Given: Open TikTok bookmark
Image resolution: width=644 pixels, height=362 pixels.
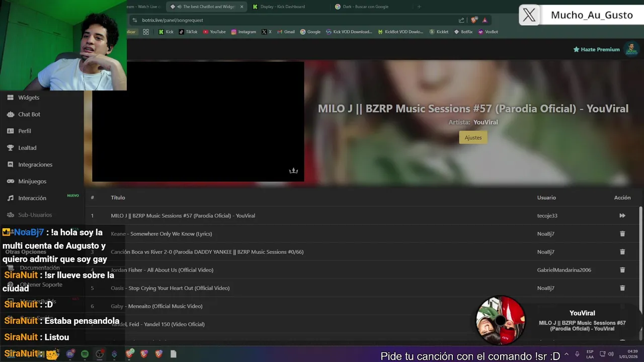Looking at the screenshot, I should (188, 32).
